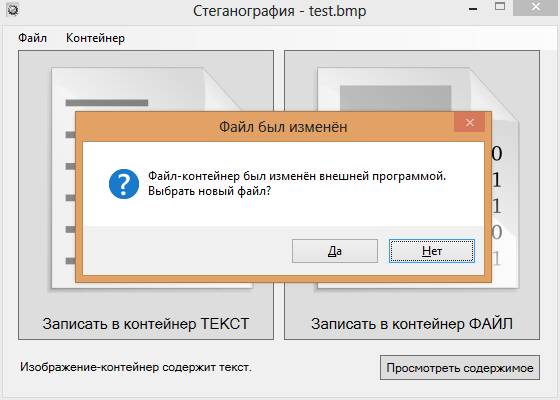Maximize the Стеганография window
The height and width of the screenshot is (400, 560).
point(500,6)
